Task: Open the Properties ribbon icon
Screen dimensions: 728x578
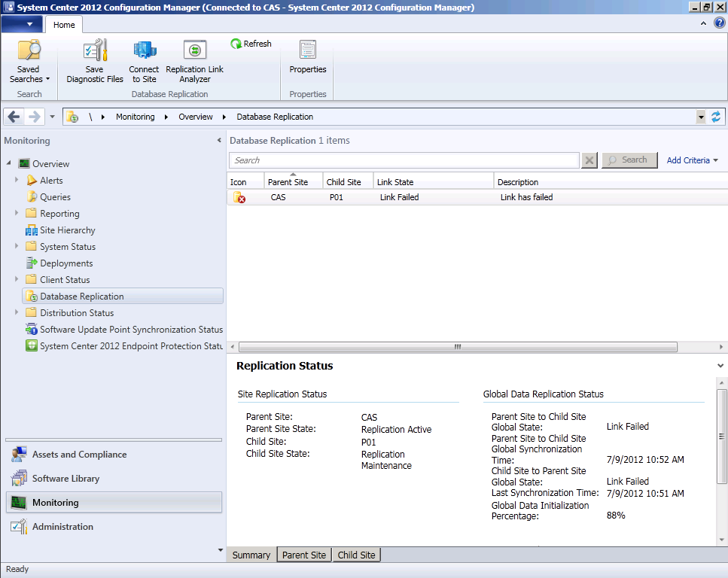Action: click(308, 50)
